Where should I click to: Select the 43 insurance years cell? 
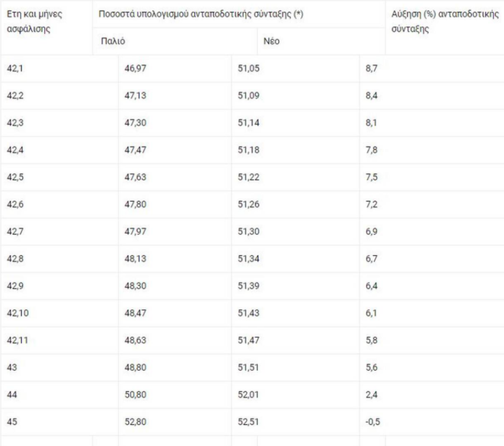click(11, 367)
